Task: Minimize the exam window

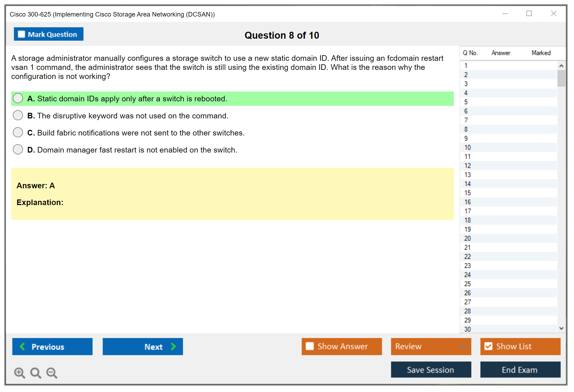Action: [505, 14]
